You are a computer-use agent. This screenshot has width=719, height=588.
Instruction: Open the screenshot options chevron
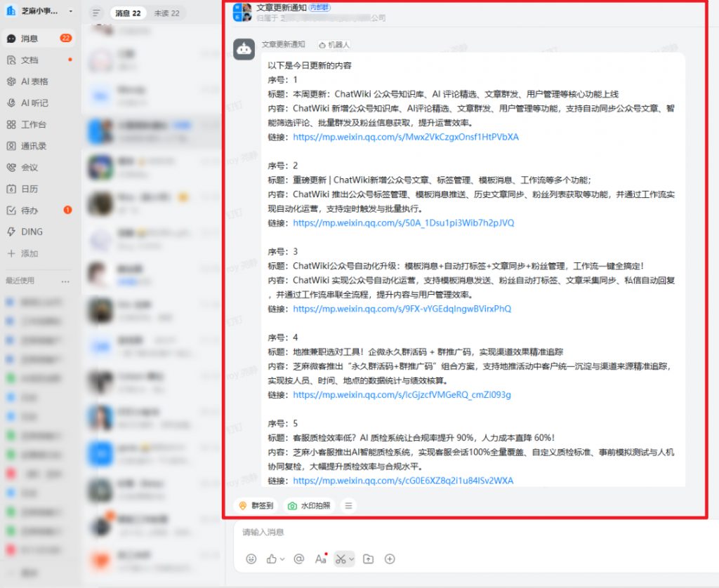351,559
